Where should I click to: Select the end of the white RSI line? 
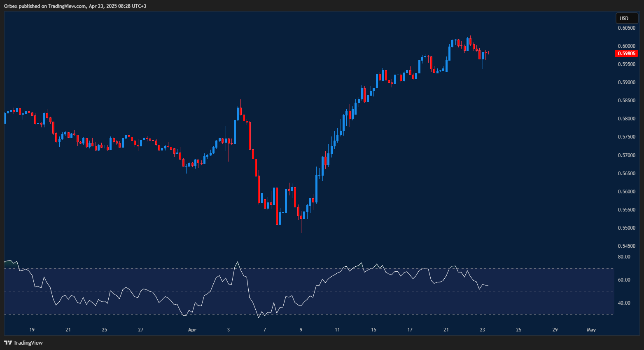(x=488, y=285)
